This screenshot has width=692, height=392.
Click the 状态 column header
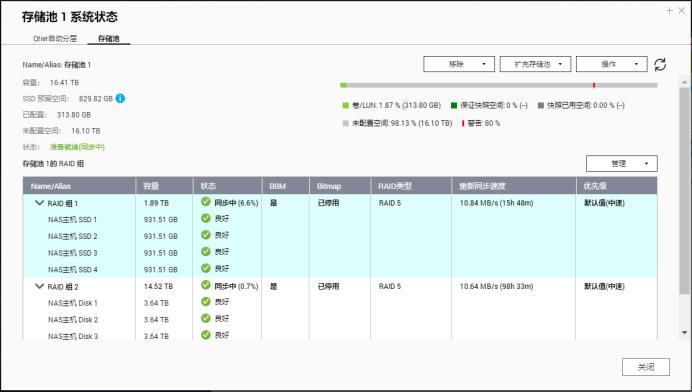tap(227, 186)
